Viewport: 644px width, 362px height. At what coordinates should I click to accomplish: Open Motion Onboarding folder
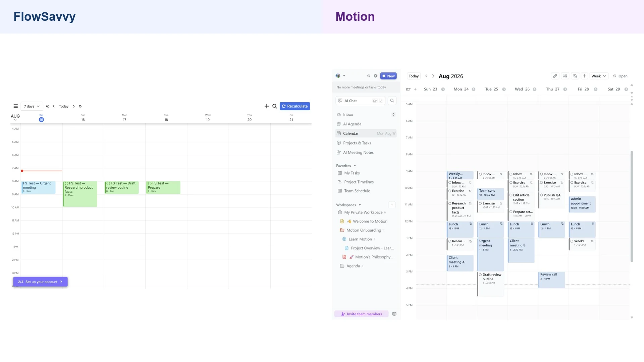click(x=364, y=230)
